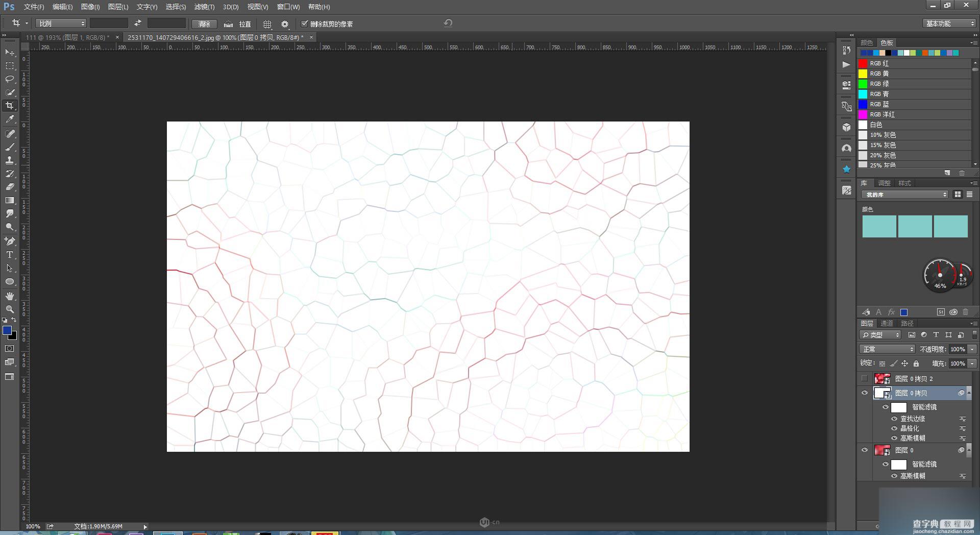Viewport: 980px width, 535px height.
Task: Click the 拉直 straighten button
Action: [x=245, y=24]
